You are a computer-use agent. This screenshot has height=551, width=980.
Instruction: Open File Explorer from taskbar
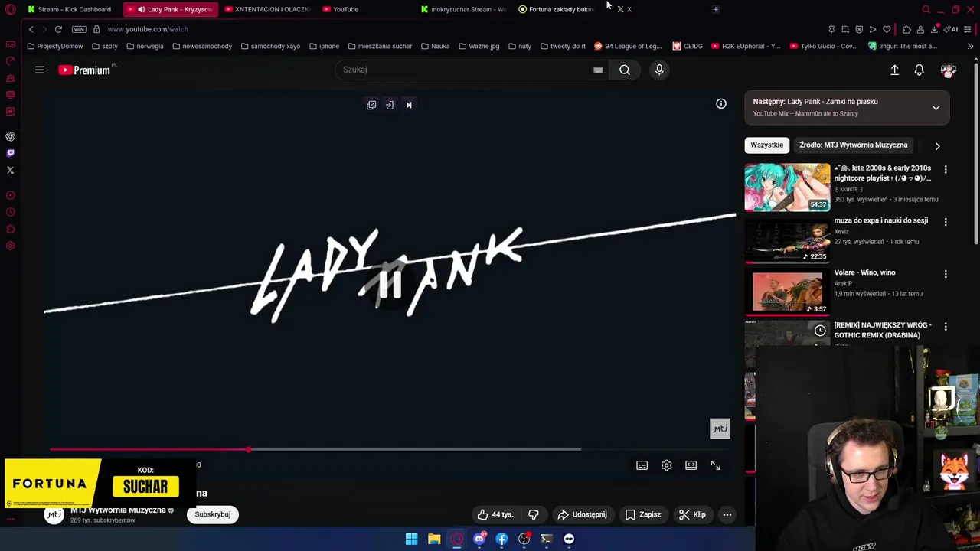point(434,539)
